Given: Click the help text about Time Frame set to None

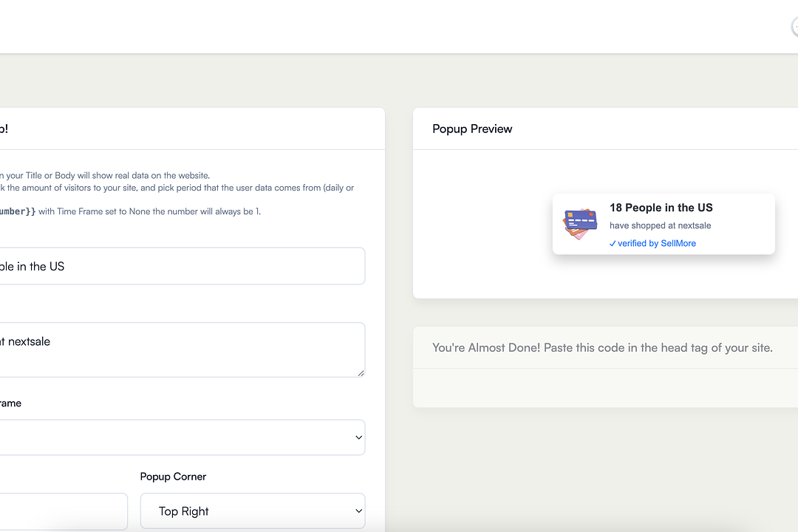Looking at the screenshot, I should pos(148,211).
